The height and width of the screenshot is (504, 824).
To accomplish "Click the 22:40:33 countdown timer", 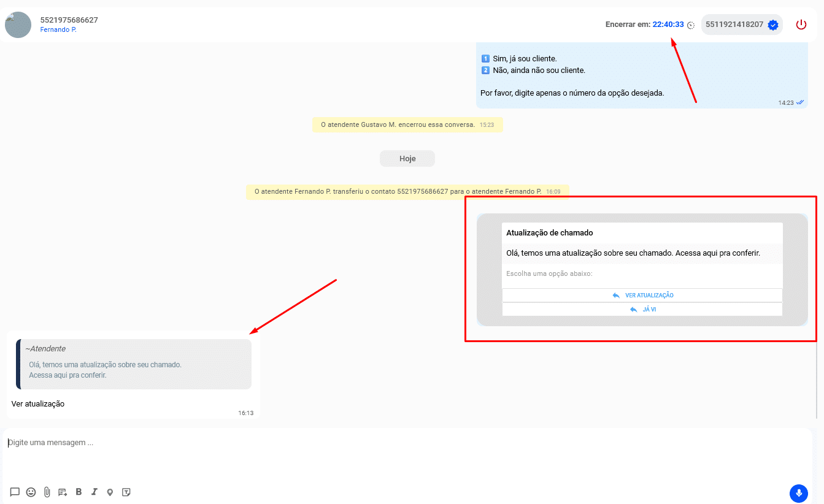I will 668,25.
